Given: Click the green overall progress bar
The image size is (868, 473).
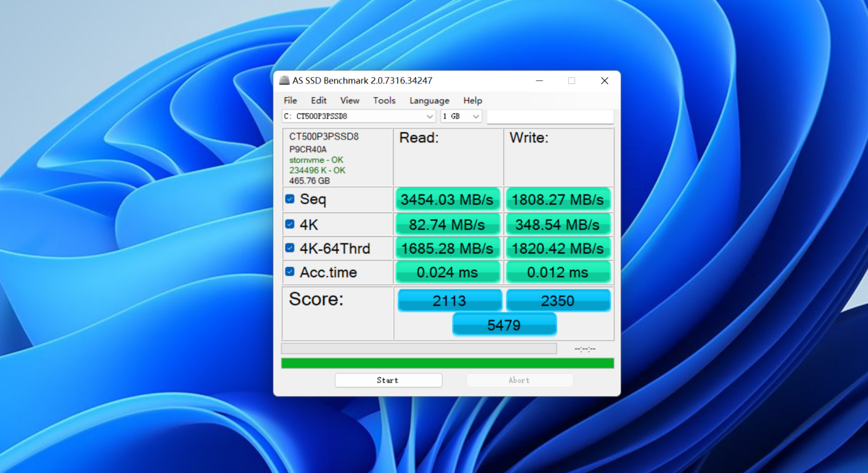Looking at the screenshot, I should [x=447, y=363].
